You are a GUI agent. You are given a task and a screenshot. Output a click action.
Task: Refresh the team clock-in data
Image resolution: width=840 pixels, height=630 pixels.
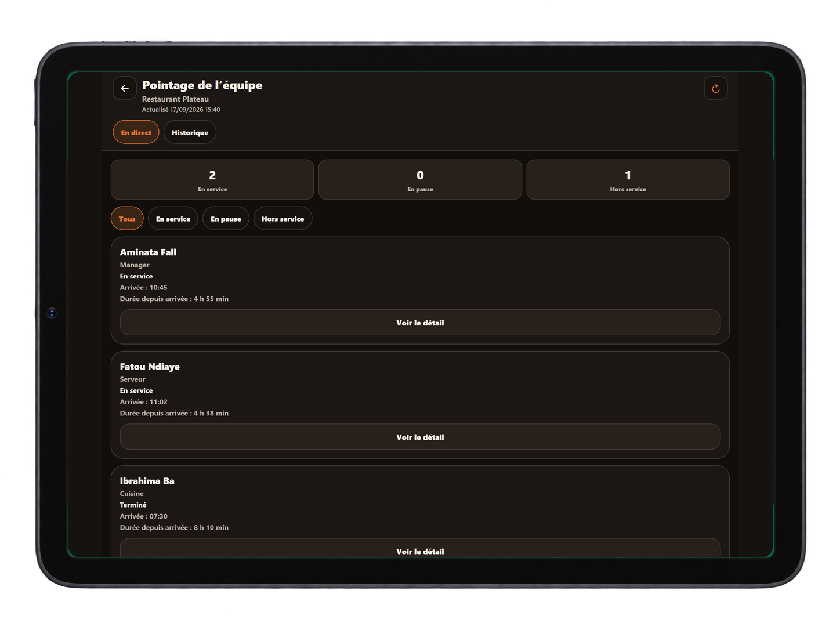click(x=715, y=88)
